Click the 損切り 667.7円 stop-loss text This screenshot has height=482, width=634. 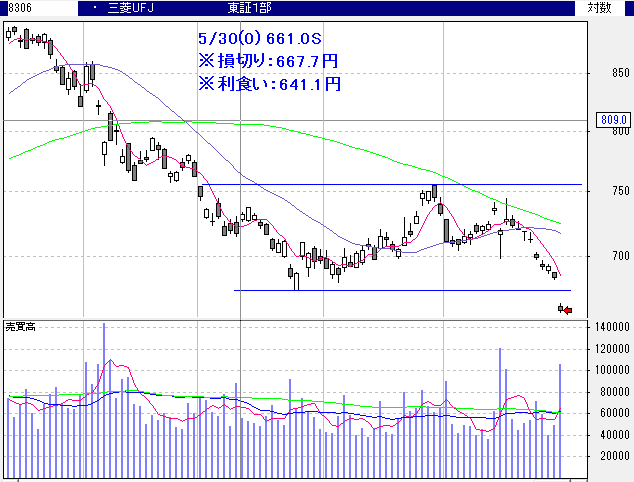coord(269,61)
